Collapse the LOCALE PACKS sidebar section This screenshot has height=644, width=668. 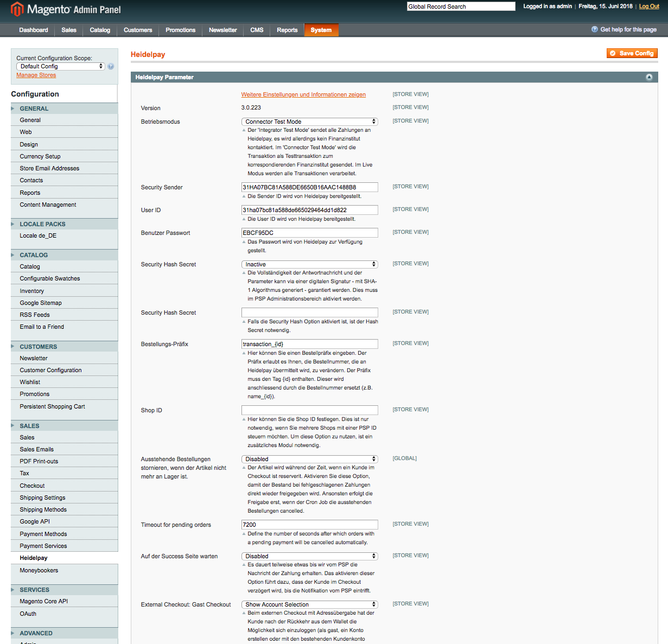point(65,224)
